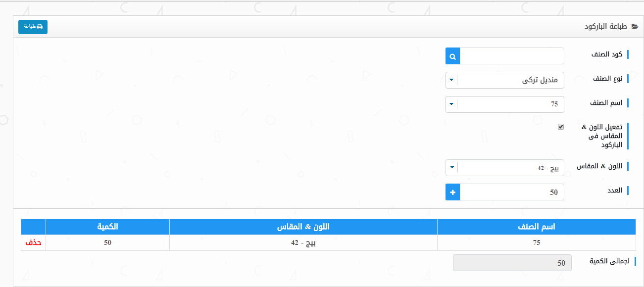The image size is (644, 287).
Task: Click the search icon beside item code field
Action: (x=452, y=56)
